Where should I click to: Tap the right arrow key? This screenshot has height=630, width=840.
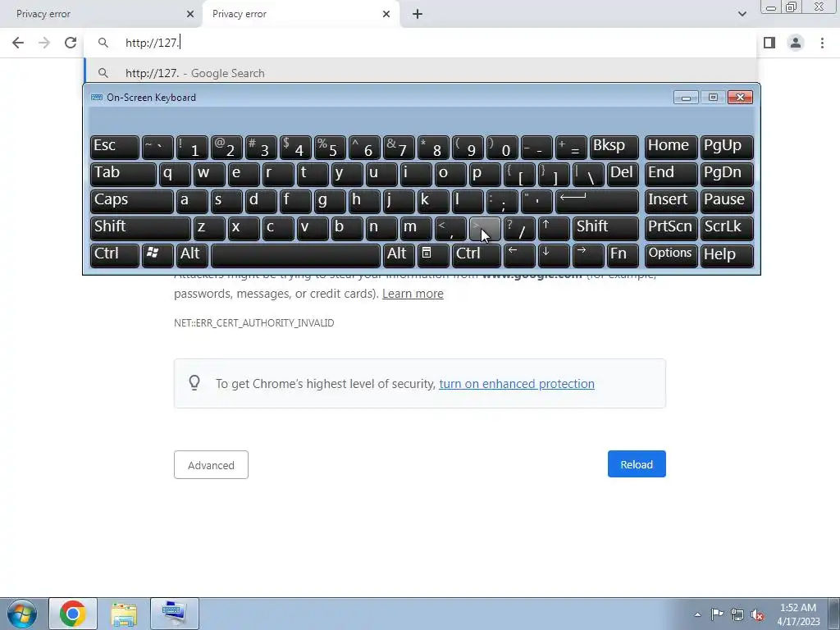pos(588,255)
